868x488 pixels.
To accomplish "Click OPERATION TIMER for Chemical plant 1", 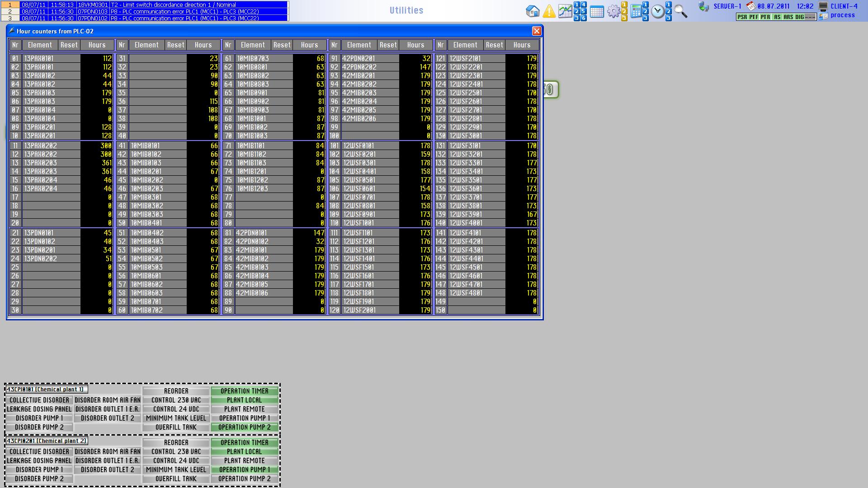I will coord(244,391).
